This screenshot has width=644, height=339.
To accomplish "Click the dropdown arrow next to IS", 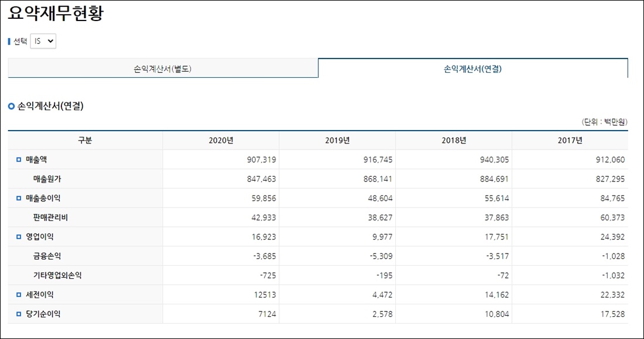I will click(50, 41).
